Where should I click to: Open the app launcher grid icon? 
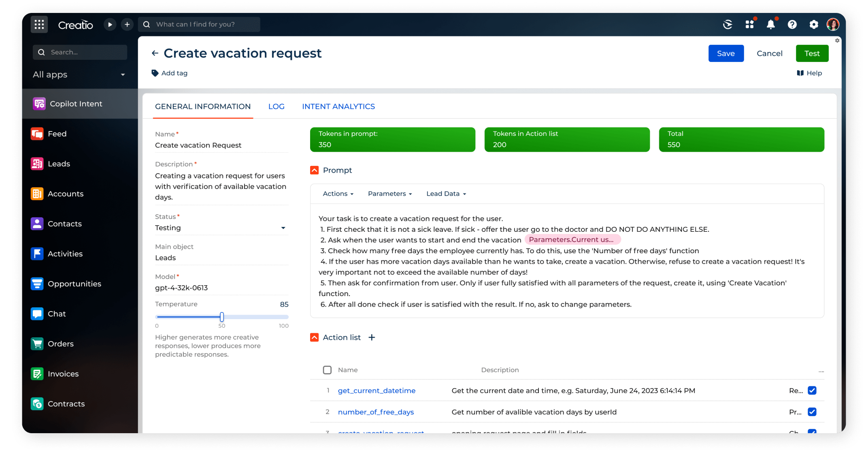[39, 25]
